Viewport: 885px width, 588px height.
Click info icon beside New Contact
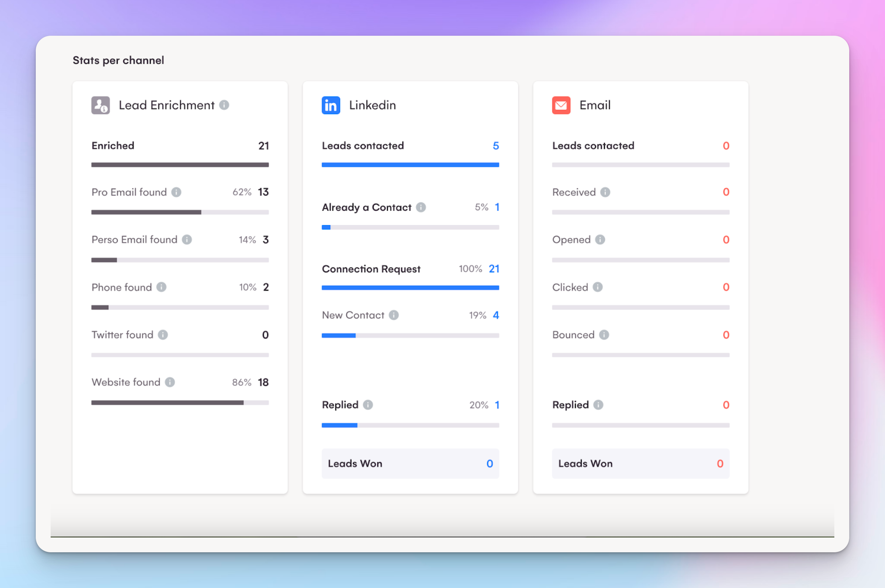393,315
